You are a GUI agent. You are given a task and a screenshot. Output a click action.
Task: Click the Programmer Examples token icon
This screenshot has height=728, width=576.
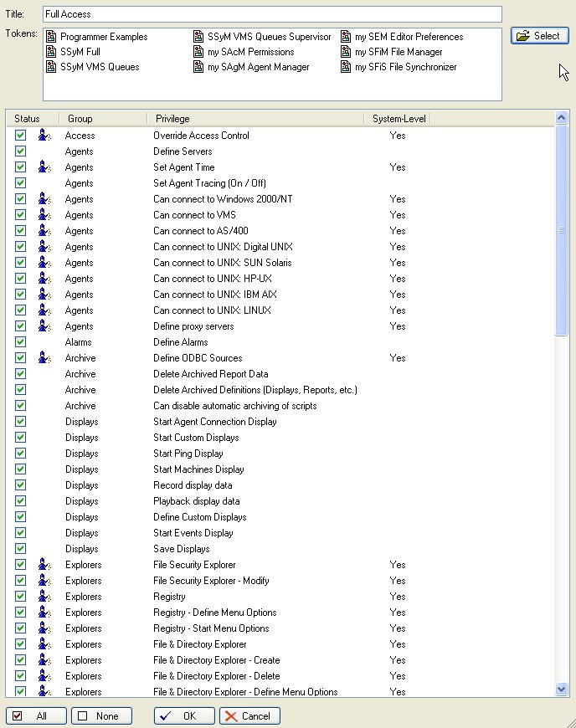[52, 37]
